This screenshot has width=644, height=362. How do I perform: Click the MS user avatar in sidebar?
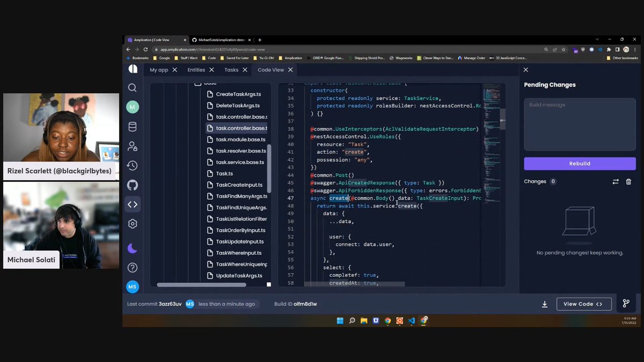click(133, 287)
